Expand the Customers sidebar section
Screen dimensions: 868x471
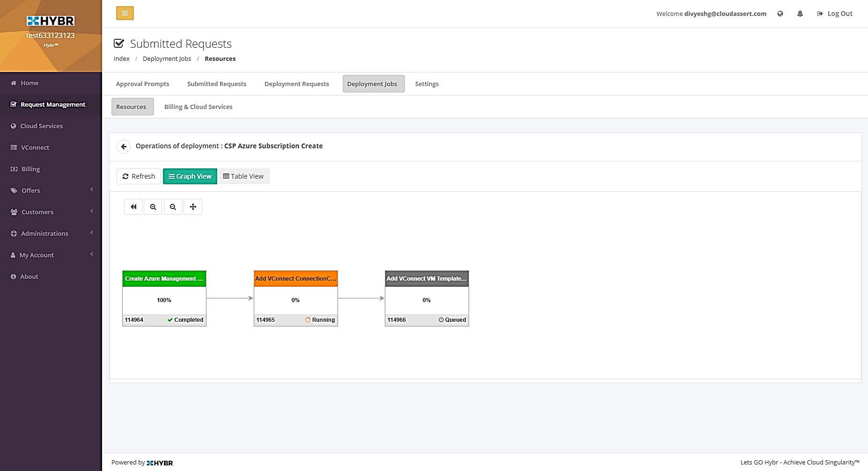37,212
